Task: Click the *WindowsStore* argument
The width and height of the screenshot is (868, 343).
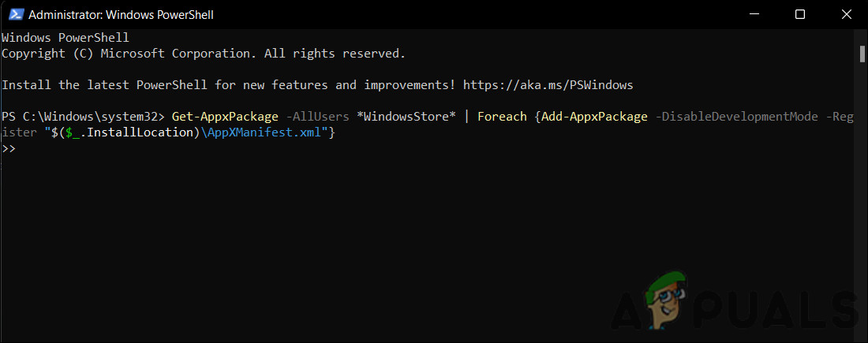Action: click(x=406, y=116)
